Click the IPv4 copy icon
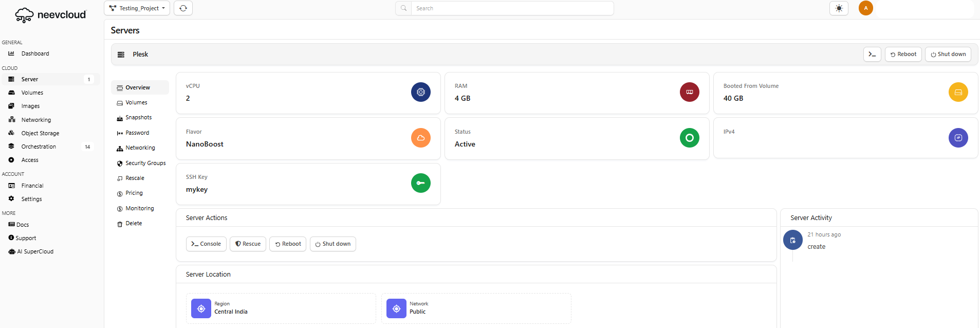This screenshot has width=980, height=328. tap(958, 138)
